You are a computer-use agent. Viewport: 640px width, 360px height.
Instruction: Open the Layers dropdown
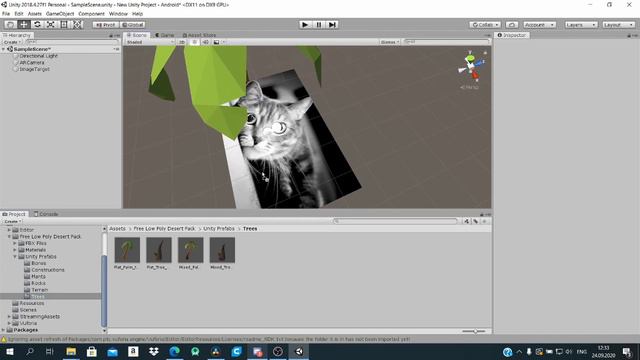(581, 25)
